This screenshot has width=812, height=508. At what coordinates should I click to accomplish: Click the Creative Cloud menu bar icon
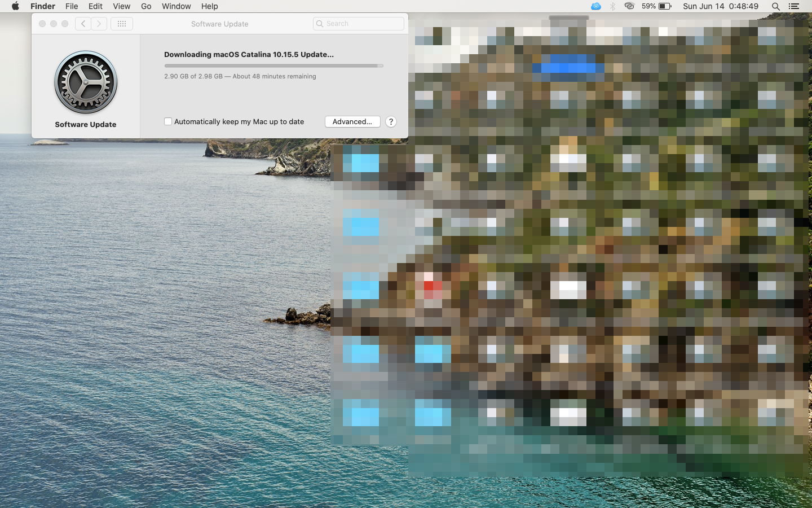point(629,6)
